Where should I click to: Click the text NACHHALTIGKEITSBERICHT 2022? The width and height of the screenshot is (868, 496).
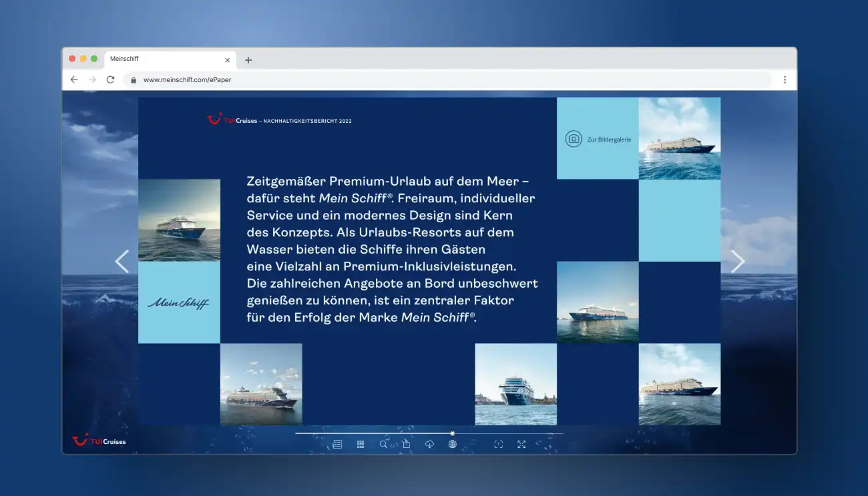(308, 121)
